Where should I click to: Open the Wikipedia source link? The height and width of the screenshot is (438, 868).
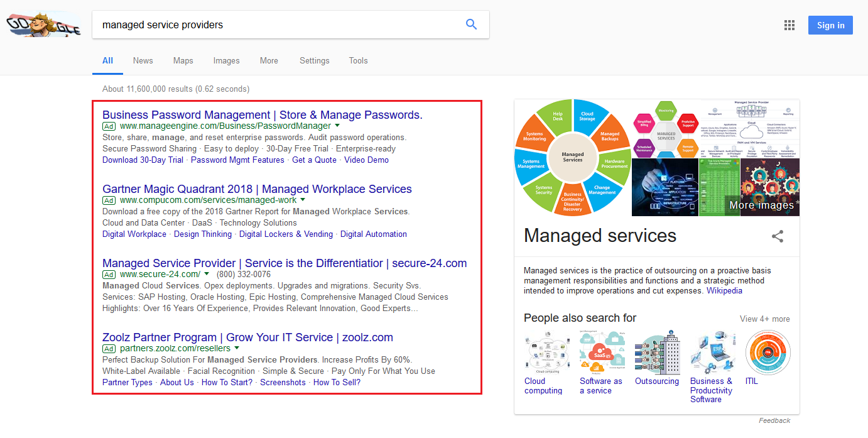point(724,291)
